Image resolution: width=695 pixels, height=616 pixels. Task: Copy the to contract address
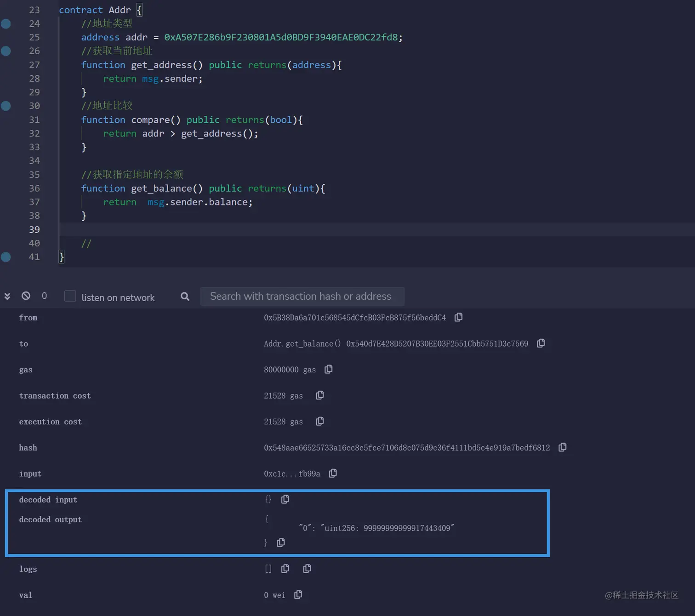[541, 343]
